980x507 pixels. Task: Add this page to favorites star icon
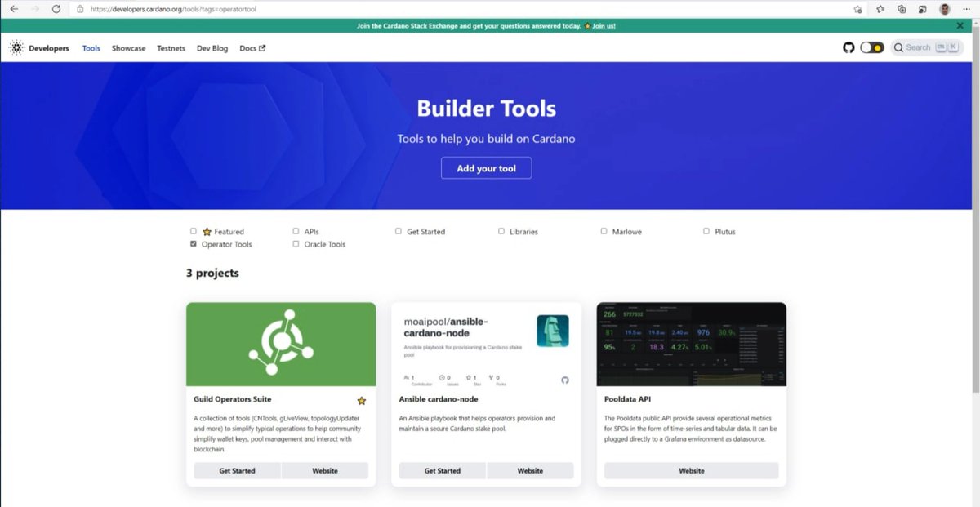[x=857, y=9]
